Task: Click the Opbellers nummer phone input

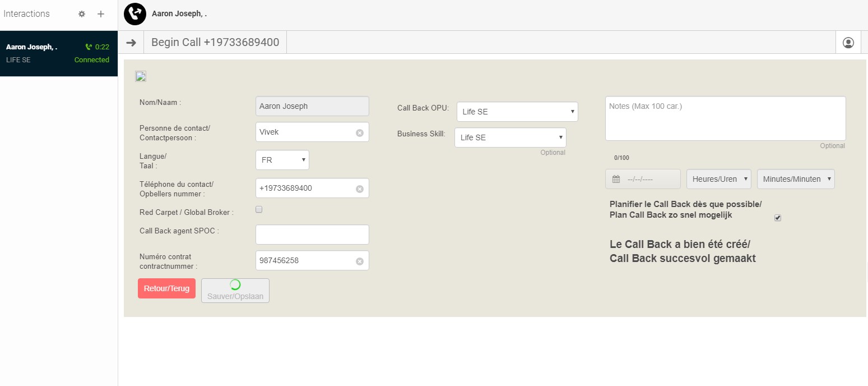Action: [312, 189]
